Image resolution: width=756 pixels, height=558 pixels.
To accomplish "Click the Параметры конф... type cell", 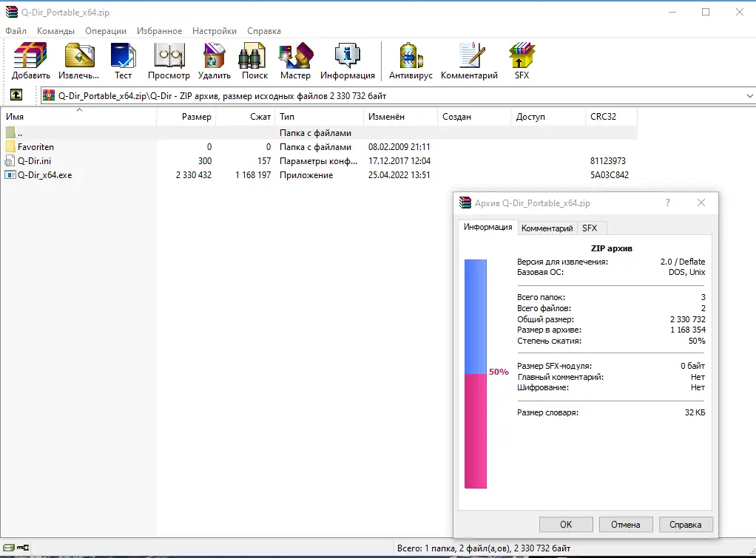I will pos(318,161).
